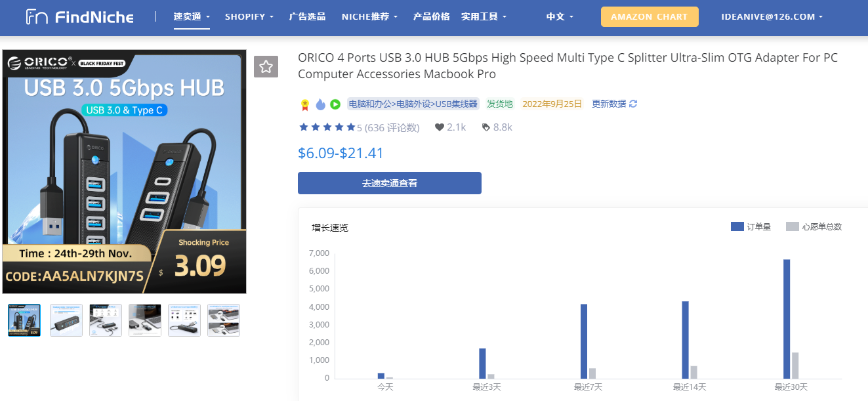Screen dimensions: 868x401
Task: Click the 最近14天 blue orders bar
Action: click(x=686, y=340)
